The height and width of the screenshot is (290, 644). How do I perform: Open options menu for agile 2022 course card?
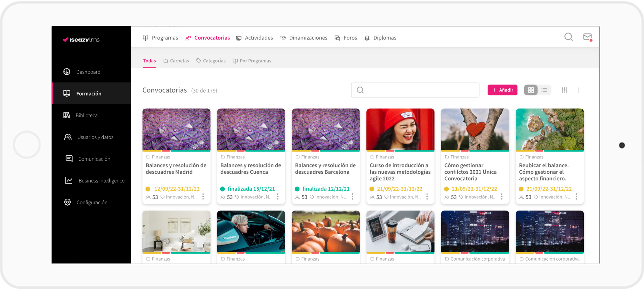(427, 197)
